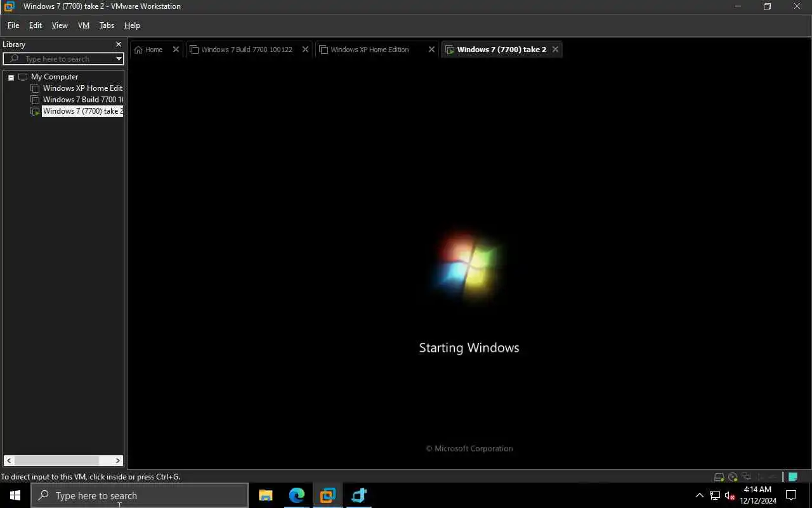Click the CD/DVD drive status bar icon
The width and height of the screenshot is (812, 508).
[x=733, y=477]
